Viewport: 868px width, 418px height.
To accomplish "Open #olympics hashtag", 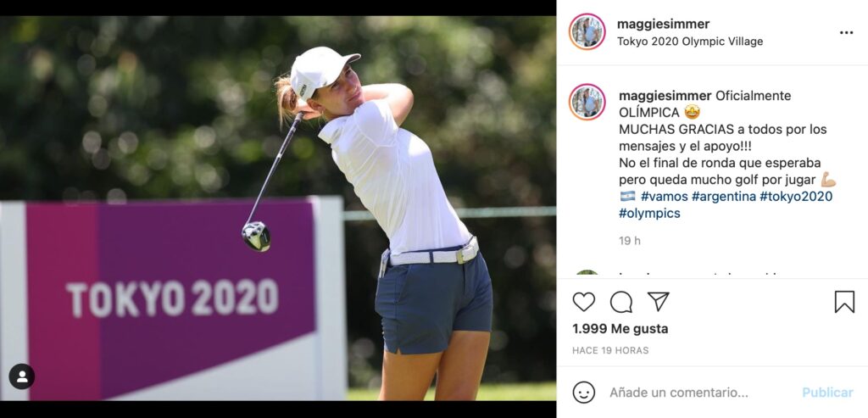I will click(649, 213).
